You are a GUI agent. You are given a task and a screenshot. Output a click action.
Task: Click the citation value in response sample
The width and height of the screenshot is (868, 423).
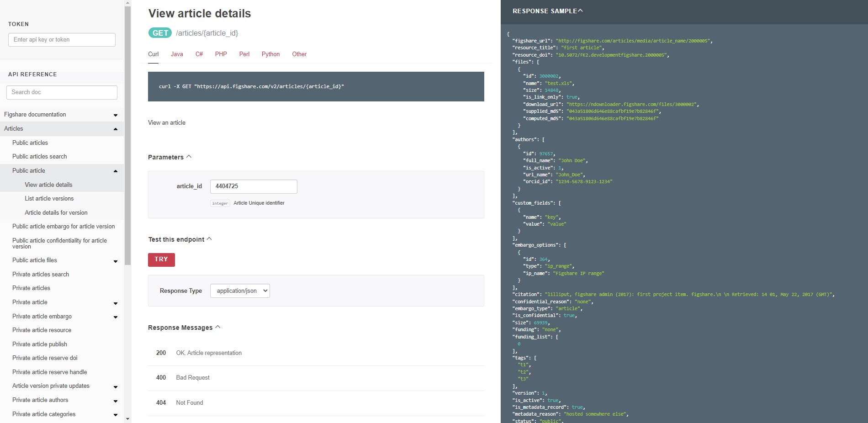click(x=688, y=295)
